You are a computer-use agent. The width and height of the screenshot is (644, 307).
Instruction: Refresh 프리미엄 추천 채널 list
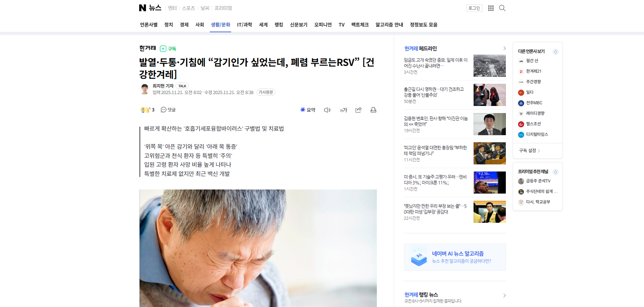555,172
